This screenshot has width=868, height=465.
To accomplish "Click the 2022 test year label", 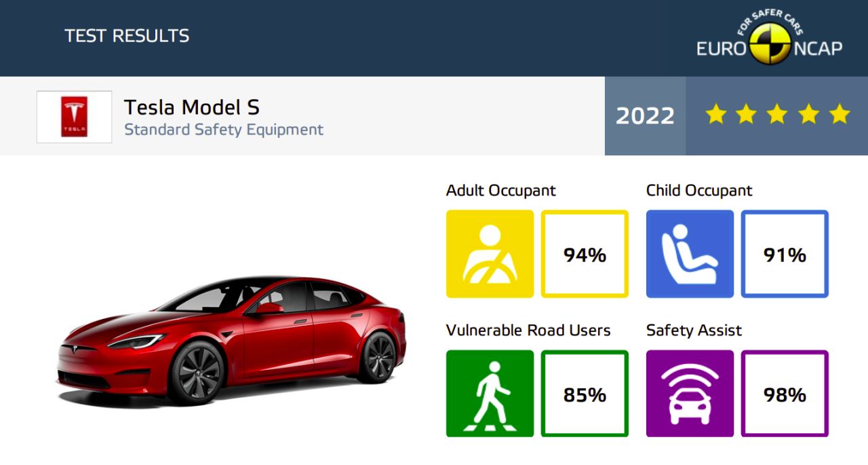I will point(645,116).
